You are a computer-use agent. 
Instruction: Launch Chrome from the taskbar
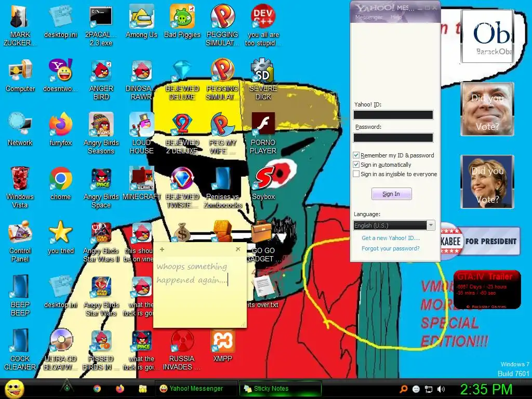[97, 389]
